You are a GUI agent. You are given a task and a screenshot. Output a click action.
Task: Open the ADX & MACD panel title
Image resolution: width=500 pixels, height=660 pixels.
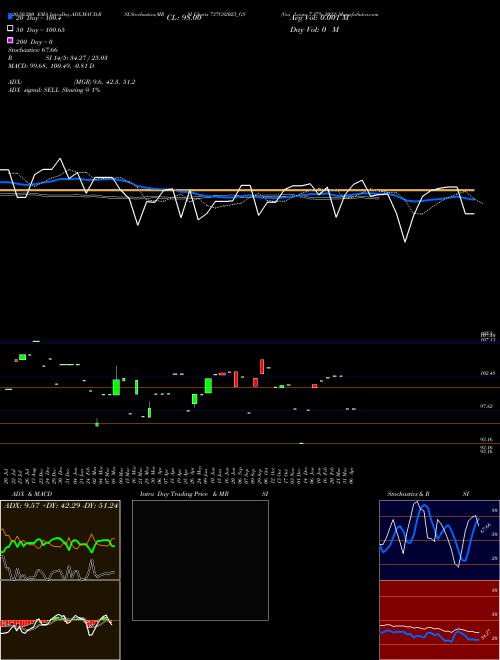coord(32,494)
